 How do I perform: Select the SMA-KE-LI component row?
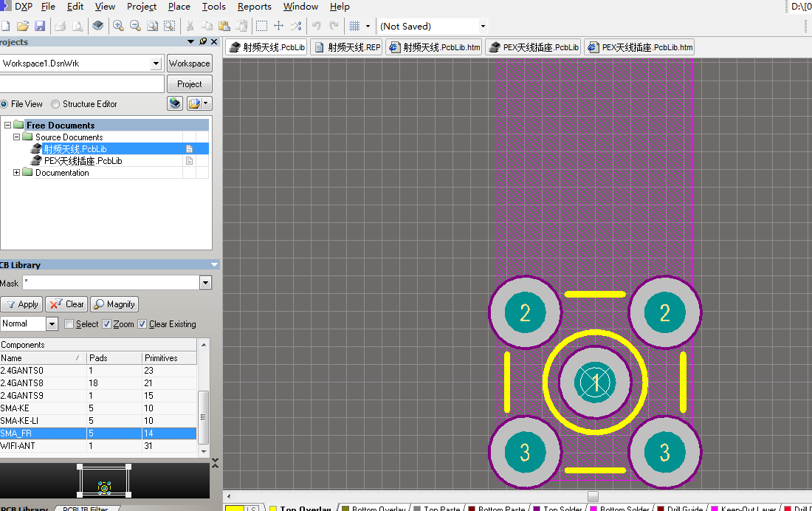coord(98,421)
